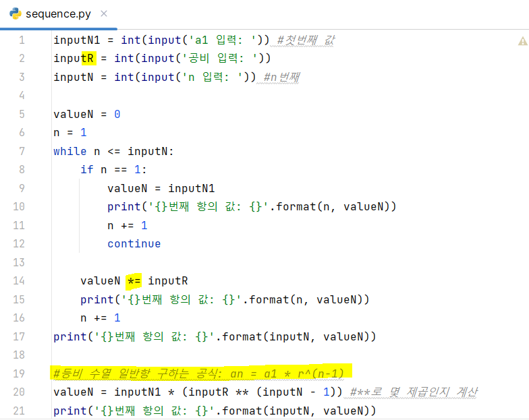Click the comment '#n번째'
Image resolution: width=529 pixels, height=420 pixels.
pyautogui.click(x=281, y=77)
